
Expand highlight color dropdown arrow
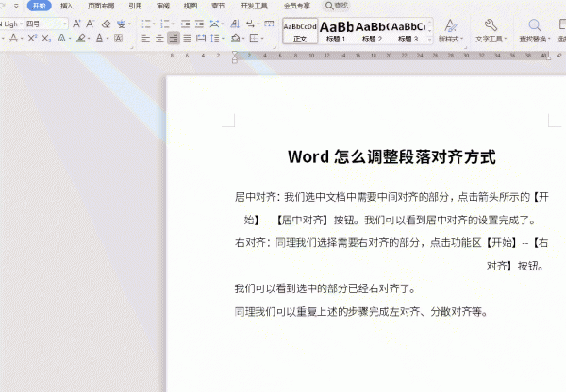click(x=89, y=39)
